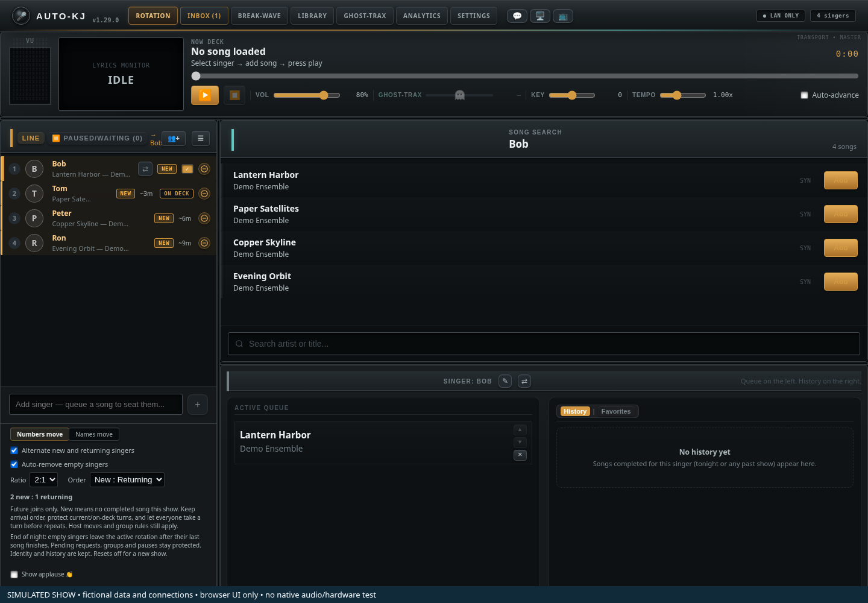
Task: Click the add group singers icon
Action: [x=174, y=139]
